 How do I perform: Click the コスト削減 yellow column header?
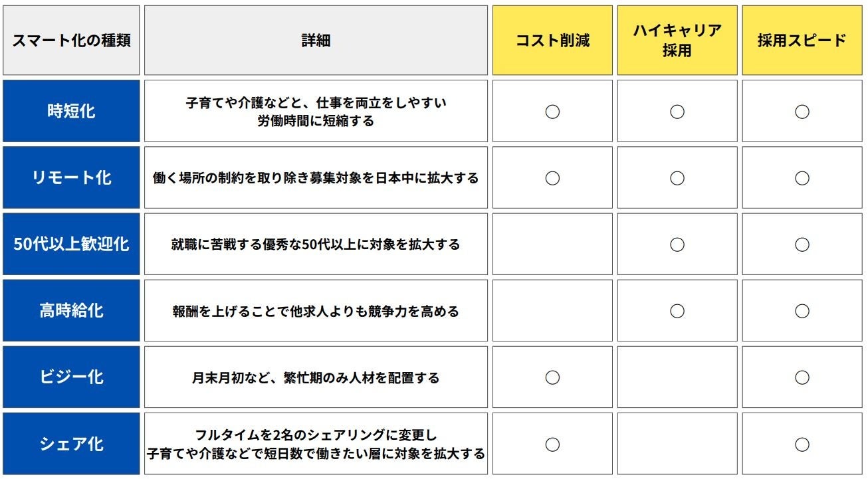tap(552, 41)
